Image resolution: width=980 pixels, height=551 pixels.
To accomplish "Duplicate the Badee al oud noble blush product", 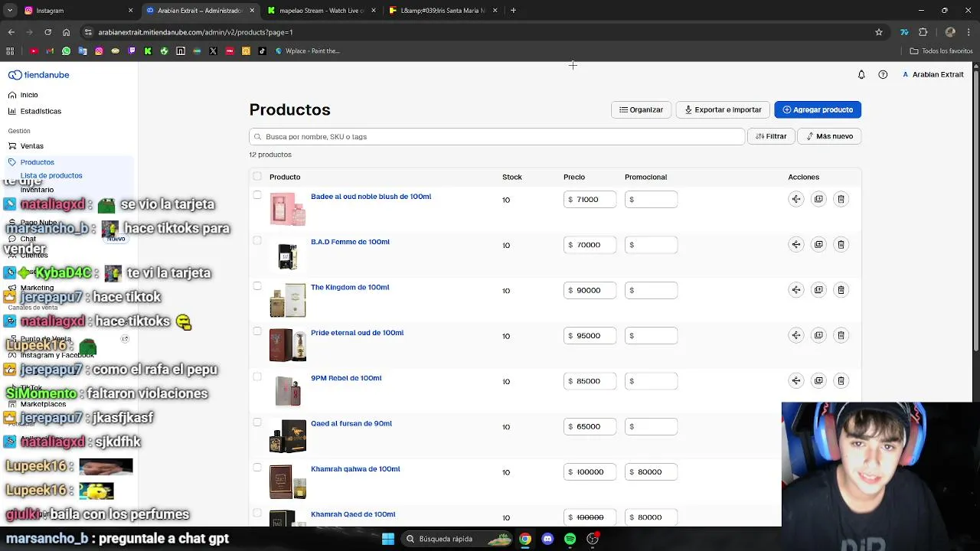I will 818,199.
